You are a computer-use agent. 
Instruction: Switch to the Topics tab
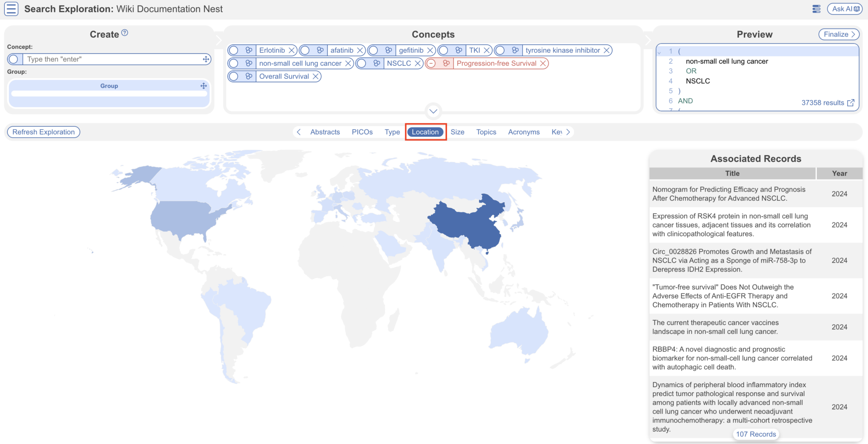(x=486, y=132)
